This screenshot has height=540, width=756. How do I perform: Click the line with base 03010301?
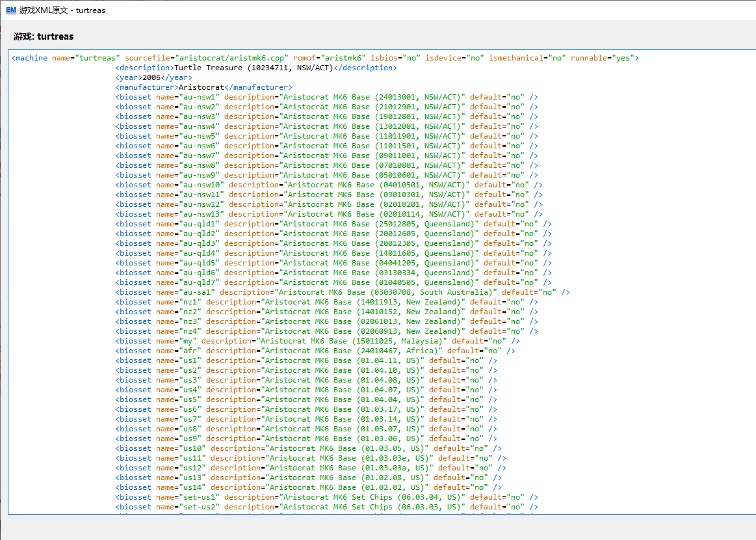330,195
